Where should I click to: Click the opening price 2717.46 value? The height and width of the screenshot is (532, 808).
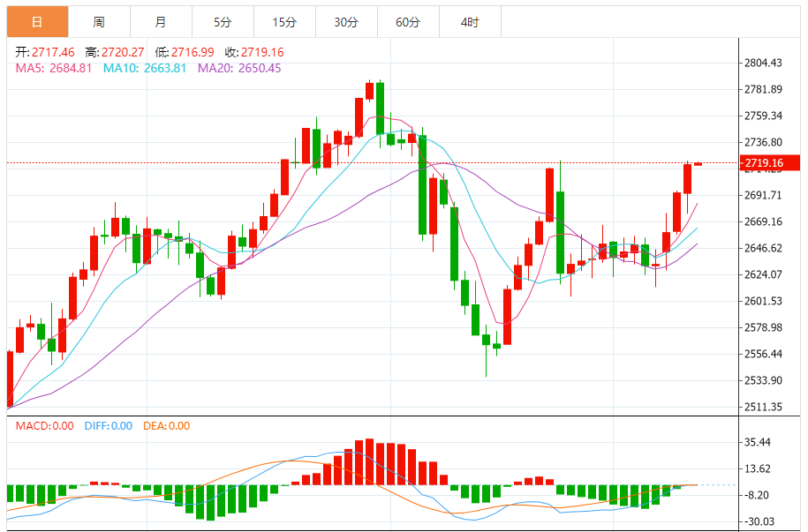point(53,52)
